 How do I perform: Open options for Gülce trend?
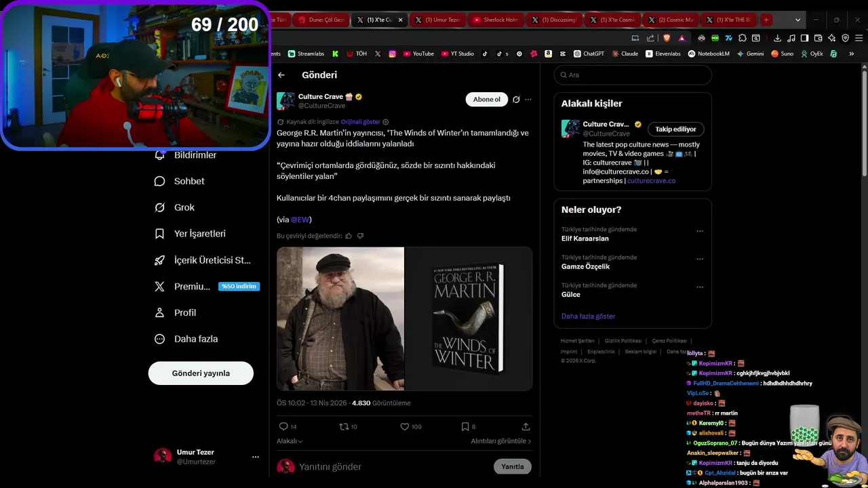[x=700, y=287]
